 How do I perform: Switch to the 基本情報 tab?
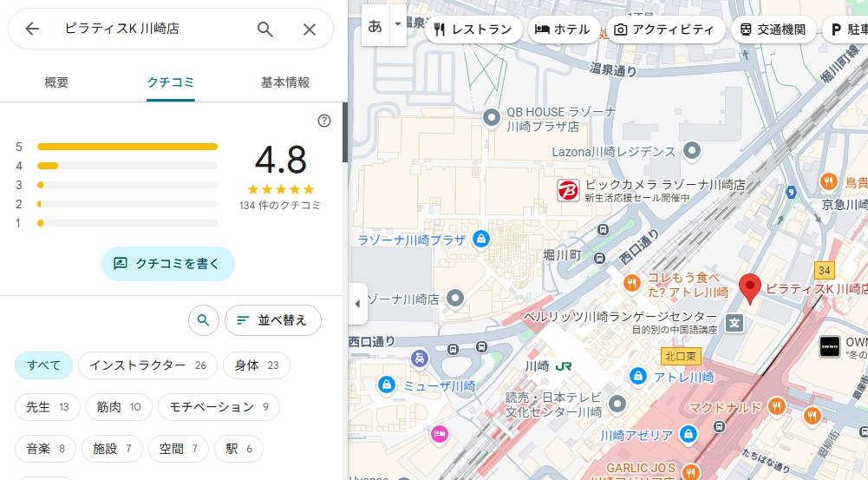[x=284, y=82]
